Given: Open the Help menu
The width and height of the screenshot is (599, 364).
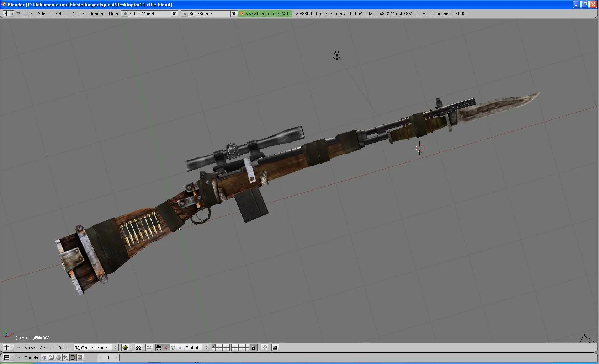Looking at the screenshot, I should (113, 14).
